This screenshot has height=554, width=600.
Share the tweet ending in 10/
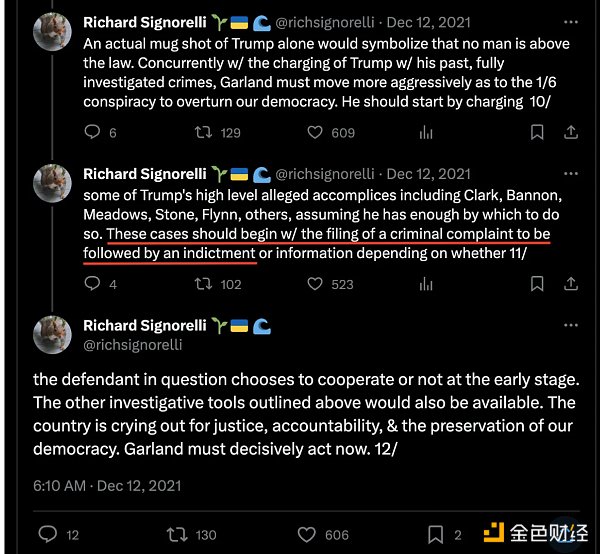(x=573, y=132)
